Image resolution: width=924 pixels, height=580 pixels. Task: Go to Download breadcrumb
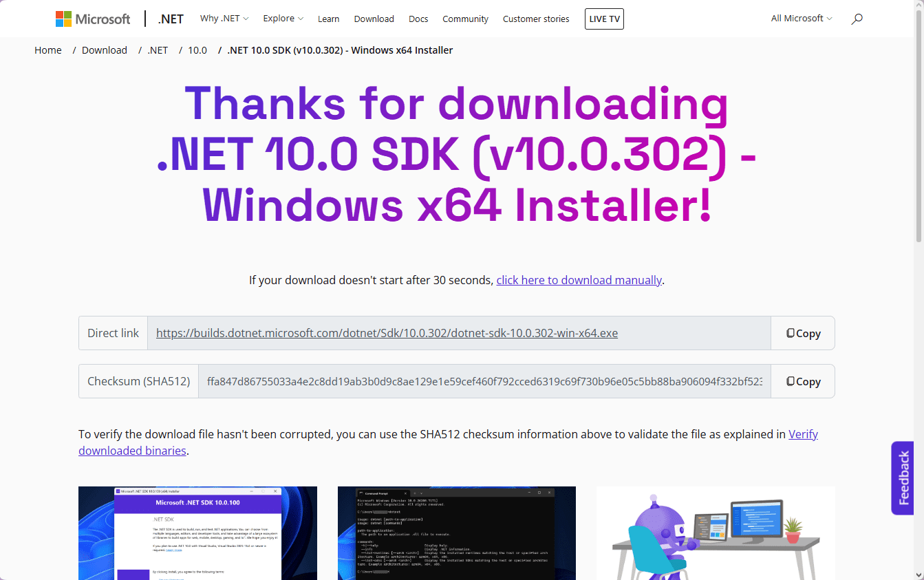[105, 50]
